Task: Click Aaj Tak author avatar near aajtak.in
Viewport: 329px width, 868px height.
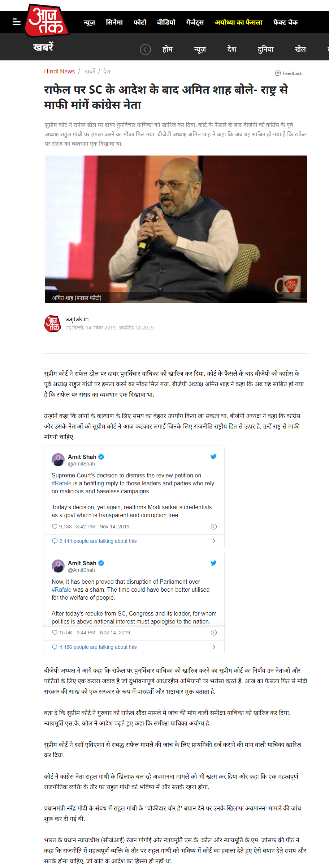Action: 53,323
